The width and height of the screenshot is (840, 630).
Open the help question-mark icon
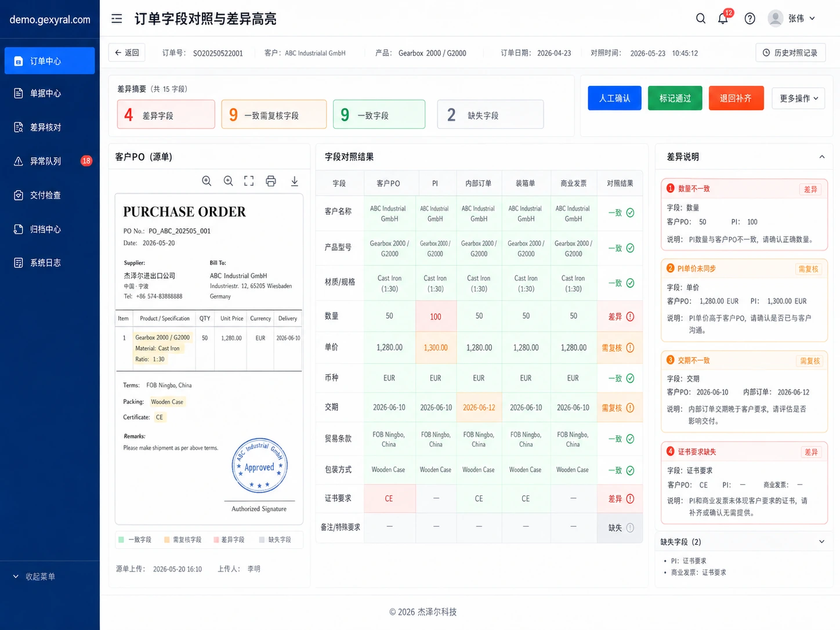[x=750, y=19]
